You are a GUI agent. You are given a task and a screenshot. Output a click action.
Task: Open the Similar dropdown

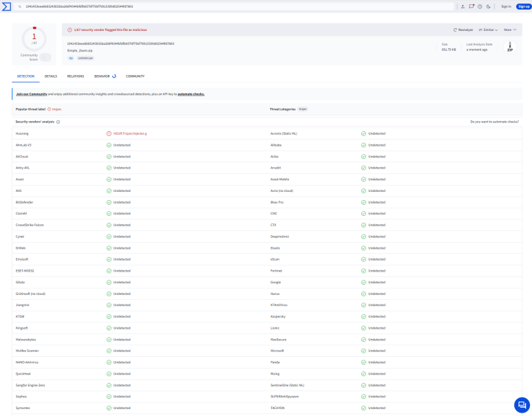tap(488, 30)
